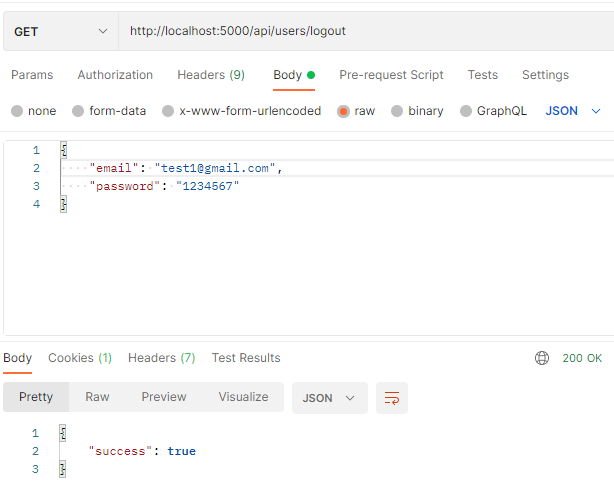Image resolution: width=614 pixels, height=501 pixels.
Task: Click the closing brace on request line 4
Action: (x=63, y=204)
